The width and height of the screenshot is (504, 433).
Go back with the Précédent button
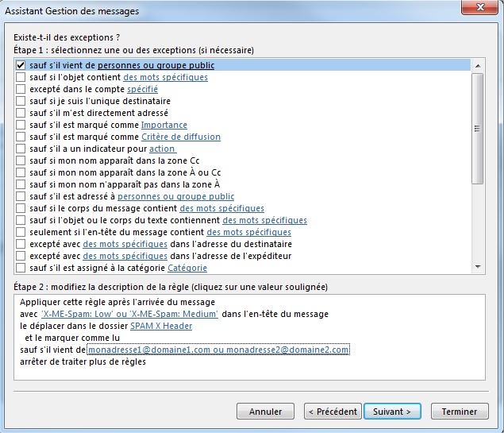tap(333, 412)
